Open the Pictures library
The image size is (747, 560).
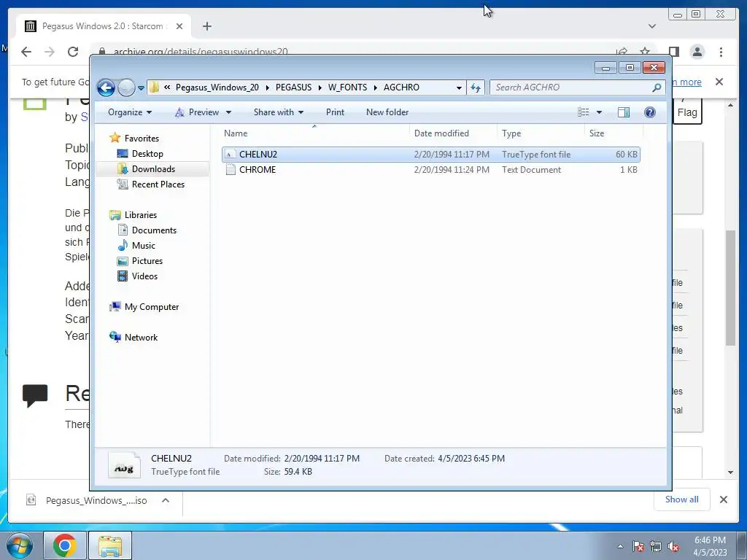(147, 261)
